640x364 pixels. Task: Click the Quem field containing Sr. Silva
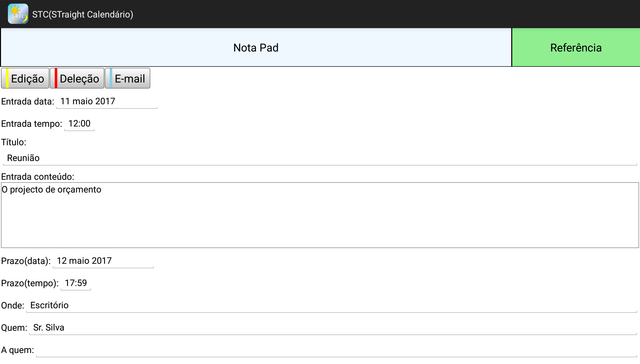(332, 328)
